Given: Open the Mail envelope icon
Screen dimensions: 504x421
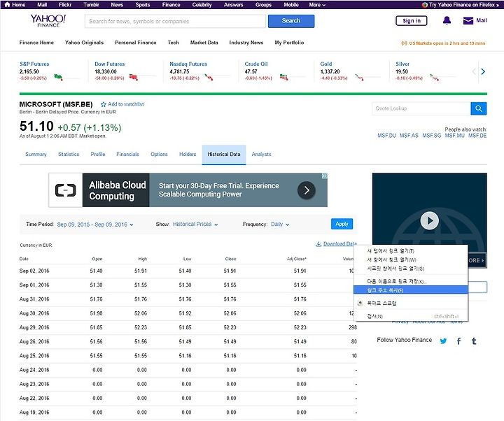Looking at the screenshot, I should (x=468, y=20).
